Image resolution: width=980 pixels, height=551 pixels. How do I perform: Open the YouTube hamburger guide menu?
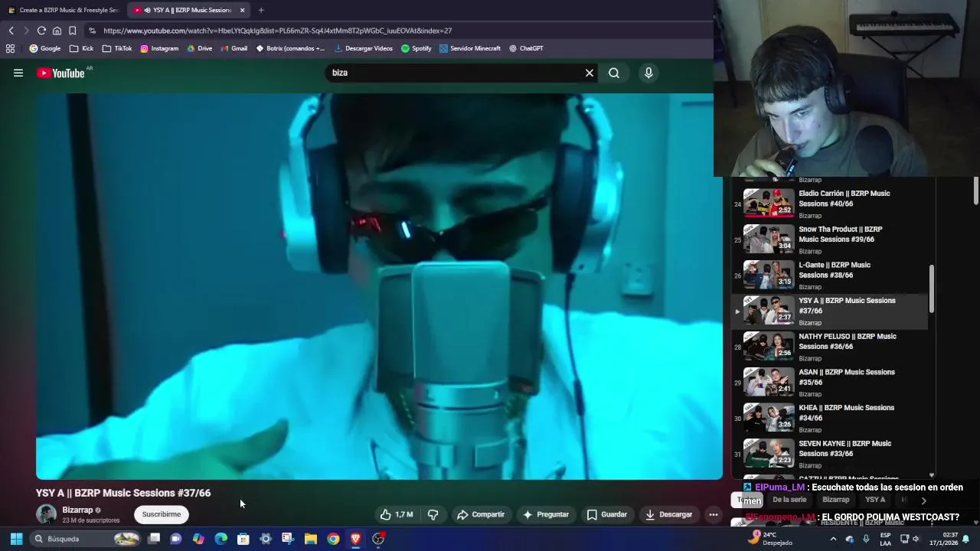pyautogui.click(x=18, y=73)
